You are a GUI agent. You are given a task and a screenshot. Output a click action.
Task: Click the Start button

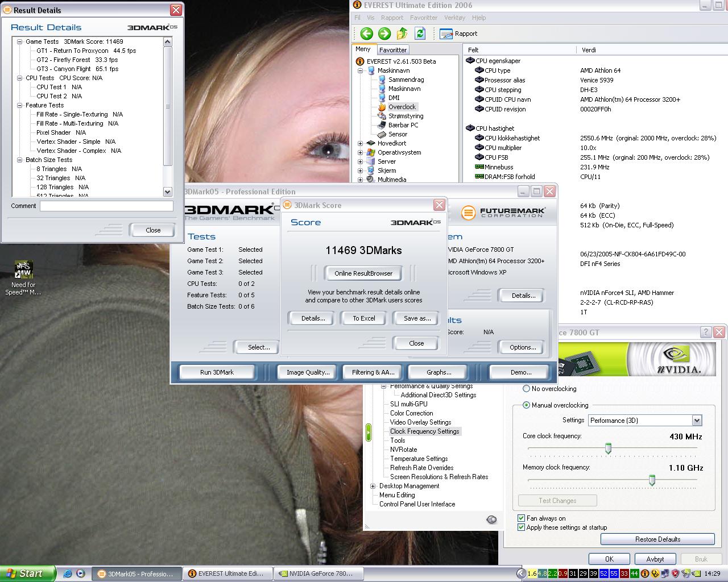coord(28,573)
